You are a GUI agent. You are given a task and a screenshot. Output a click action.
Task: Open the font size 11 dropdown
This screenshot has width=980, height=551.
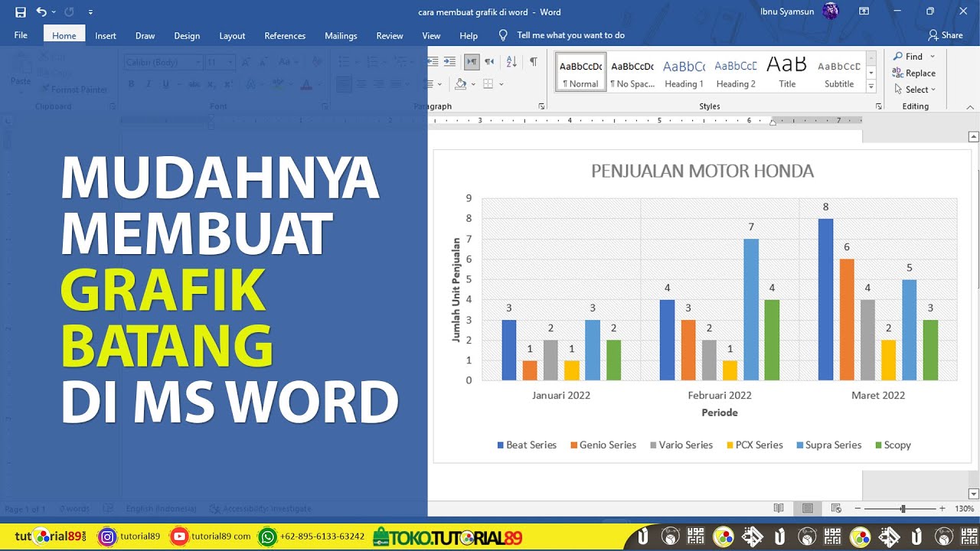[230, 63]
